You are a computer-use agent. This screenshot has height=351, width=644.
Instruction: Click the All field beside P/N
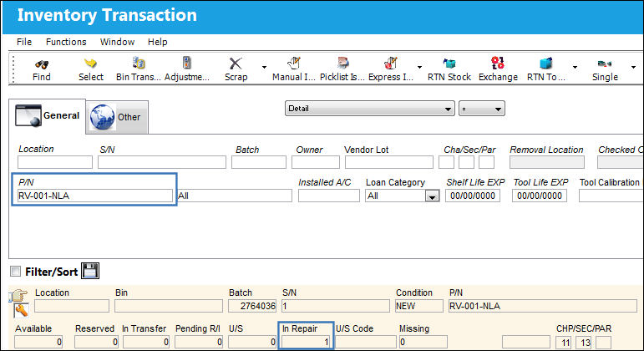235,196
